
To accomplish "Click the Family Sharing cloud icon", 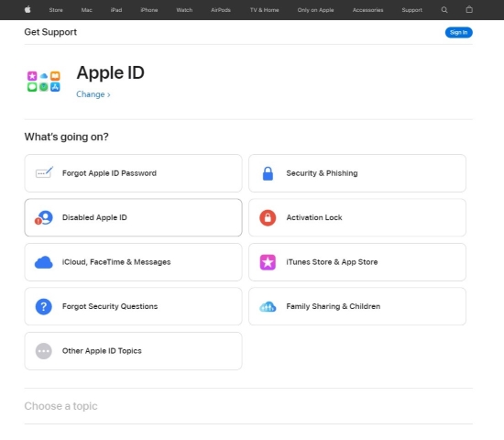I will click(268, 306).
